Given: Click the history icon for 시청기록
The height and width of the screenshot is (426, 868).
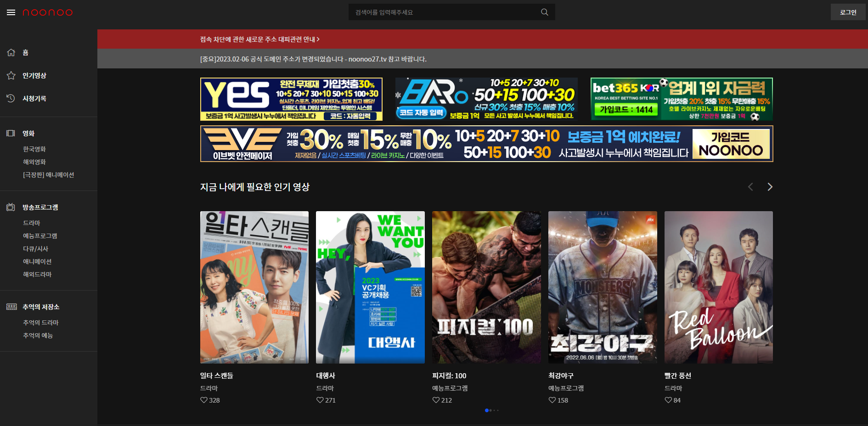Looking at the screenshot, I should [x=11, y=98].
